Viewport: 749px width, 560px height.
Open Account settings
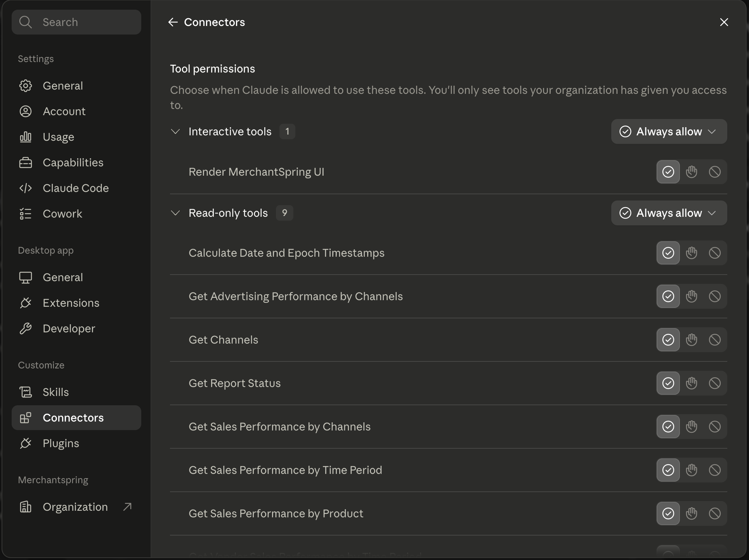point(76,111)
